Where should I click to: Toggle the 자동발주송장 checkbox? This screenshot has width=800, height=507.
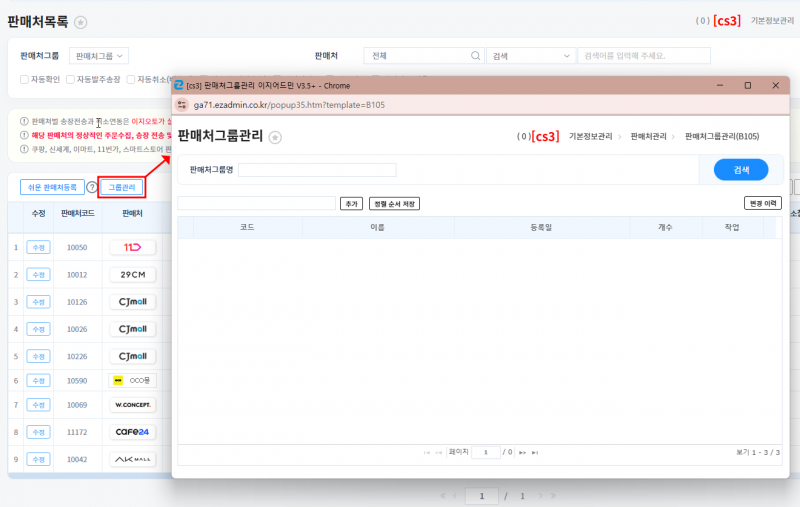71,79
